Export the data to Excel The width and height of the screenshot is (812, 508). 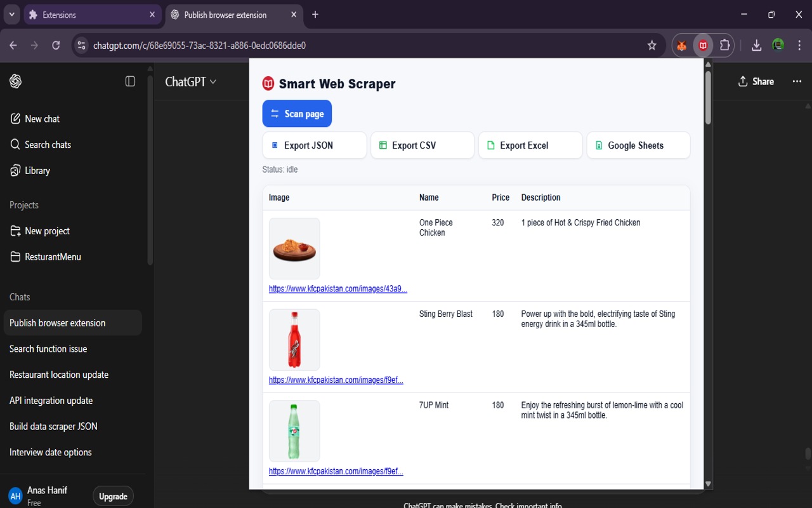530,145
